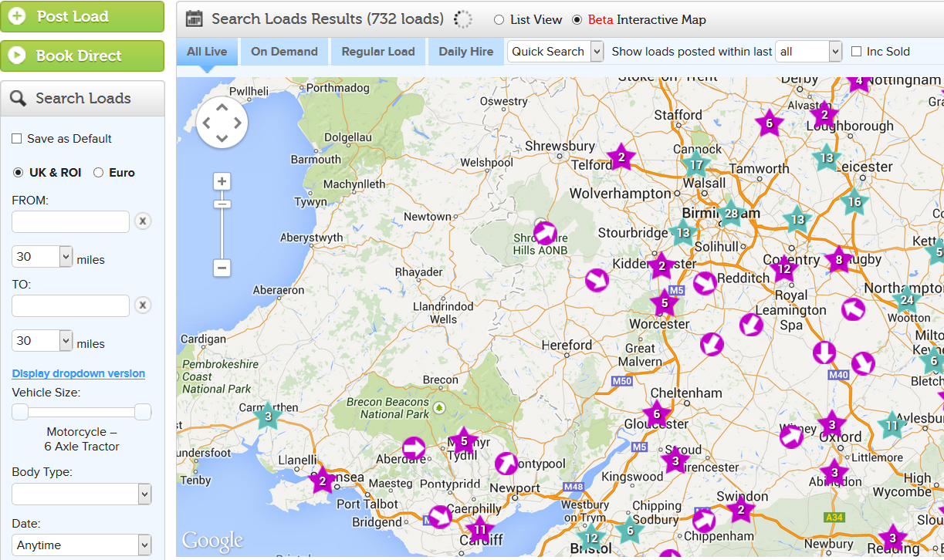Click the map zoom out minus button
944x560 pixels.
click(x=222, y=268)
